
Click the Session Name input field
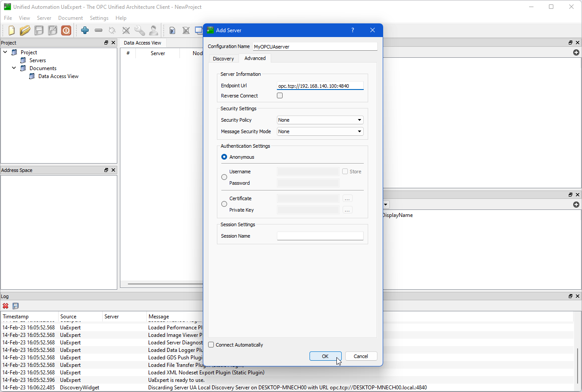(x=320, y=236)
